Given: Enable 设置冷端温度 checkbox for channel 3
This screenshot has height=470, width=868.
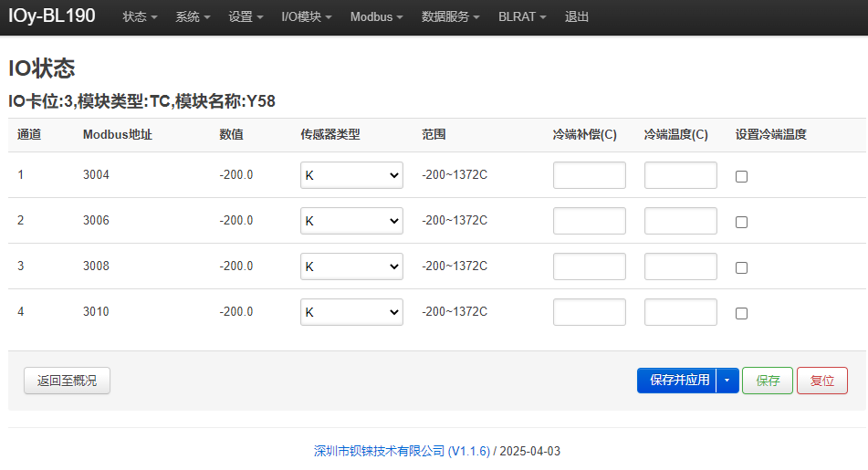Looking at the screenshot, I should (x=741, y=268).
